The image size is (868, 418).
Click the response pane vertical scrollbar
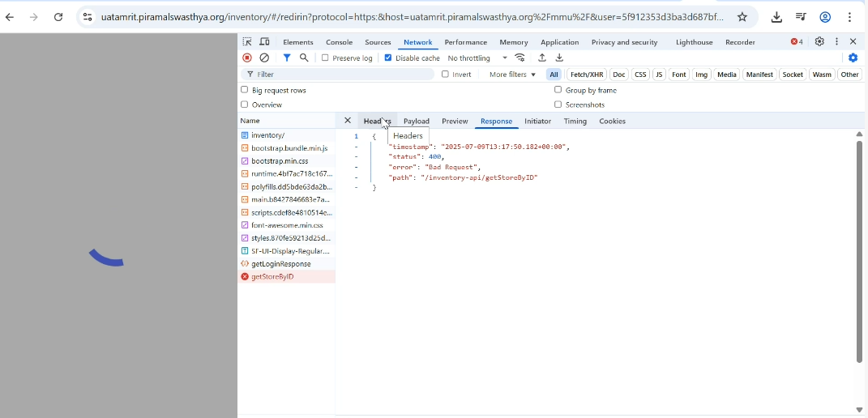[859, 252]
